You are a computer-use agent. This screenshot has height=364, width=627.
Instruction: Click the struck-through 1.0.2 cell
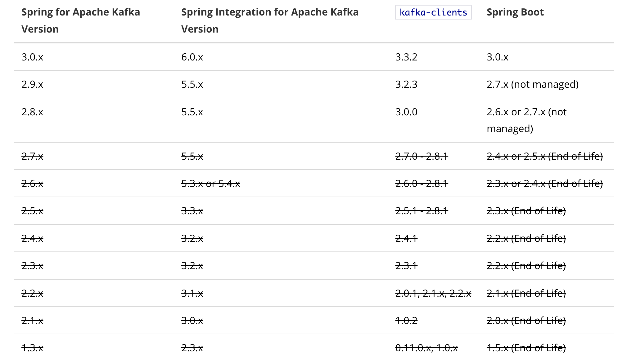click(x=406, y=320)
